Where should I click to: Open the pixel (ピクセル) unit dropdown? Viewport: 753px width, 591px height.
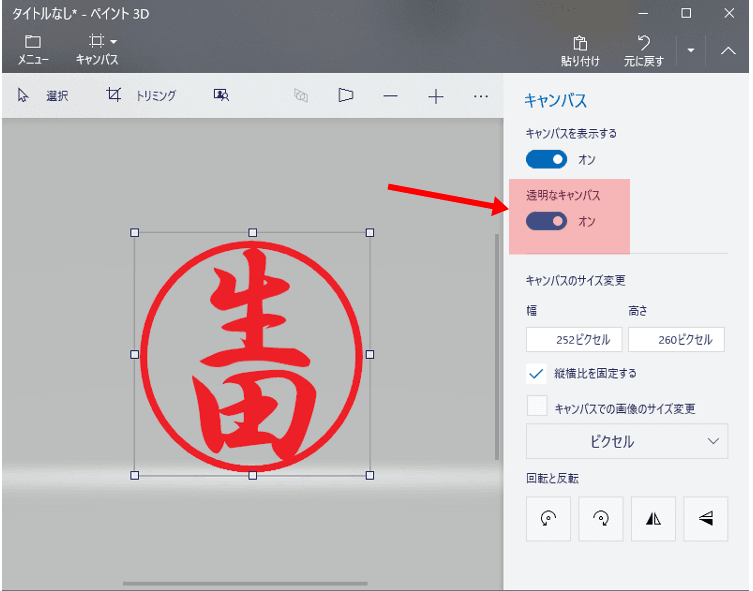pos(627,441)
